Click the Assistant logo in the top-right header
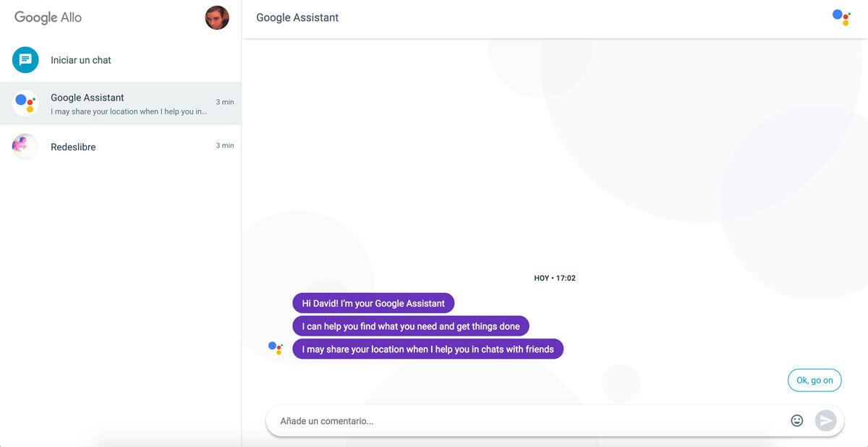The height and width of the screenshot is (447, 868). click(841, 17)
